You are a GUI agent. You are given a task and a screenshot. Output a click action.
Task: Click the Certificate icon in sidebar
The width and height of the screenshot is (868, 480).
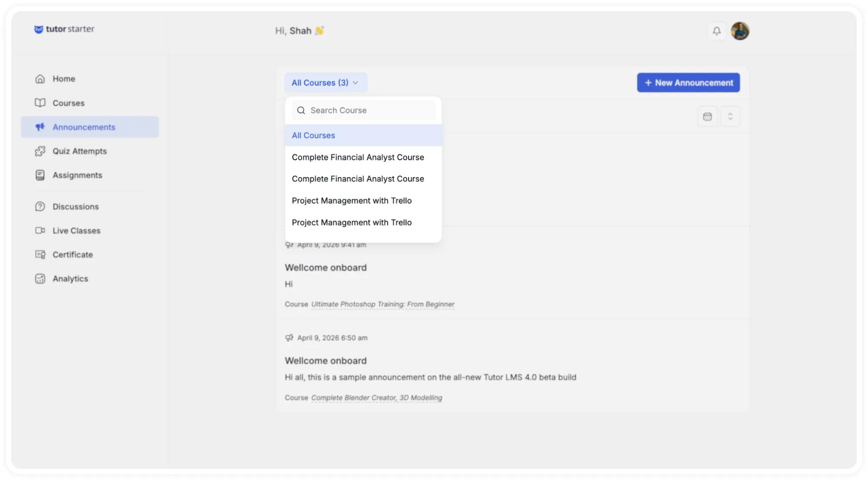[x=40, y=255]
